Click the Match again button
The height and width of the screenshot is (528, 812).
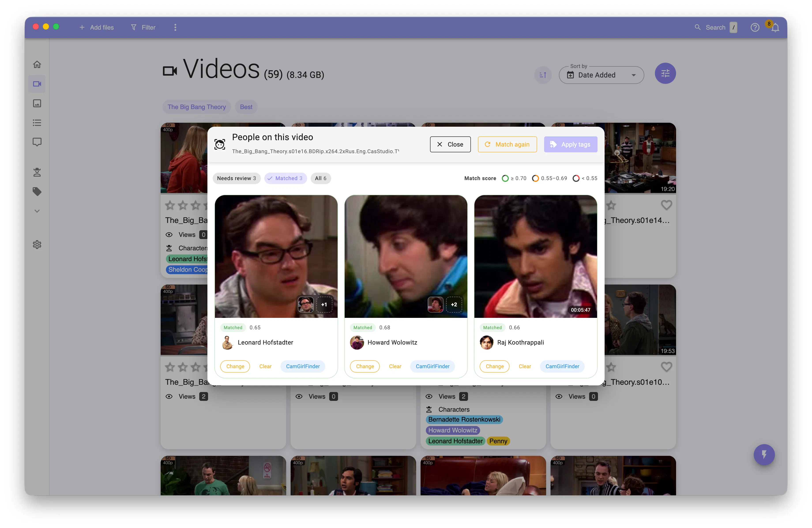click(507, 144)
